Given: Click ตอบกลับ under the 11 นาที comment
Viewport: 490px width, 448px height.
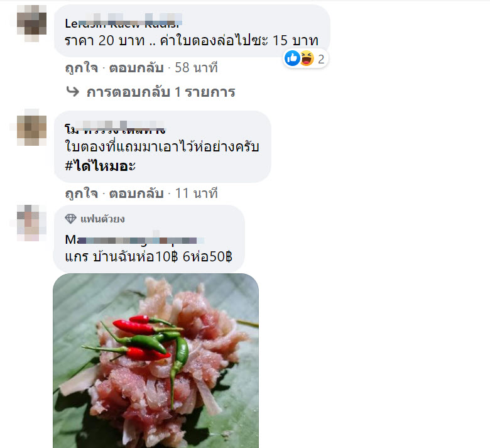Looking at the screenshot, I should pyautogui.click(x=136, y=194).
